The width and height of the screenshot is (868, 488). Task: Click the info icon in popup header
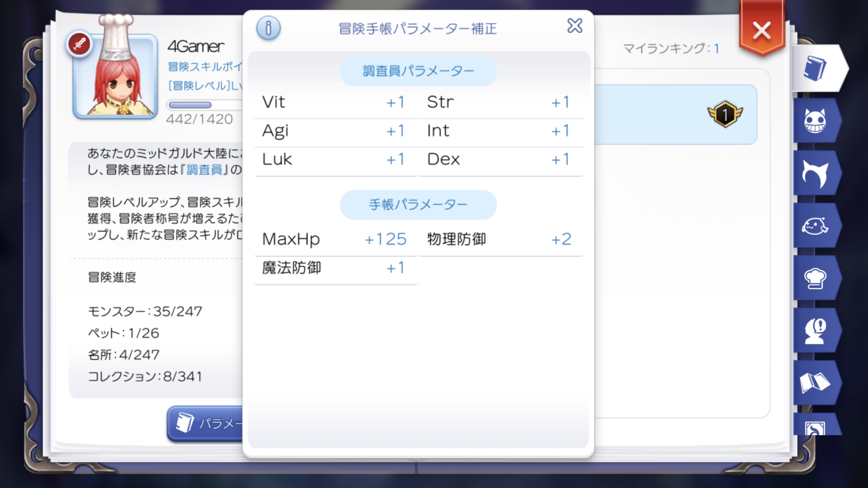pyautogui.click(x=268, y=28)
